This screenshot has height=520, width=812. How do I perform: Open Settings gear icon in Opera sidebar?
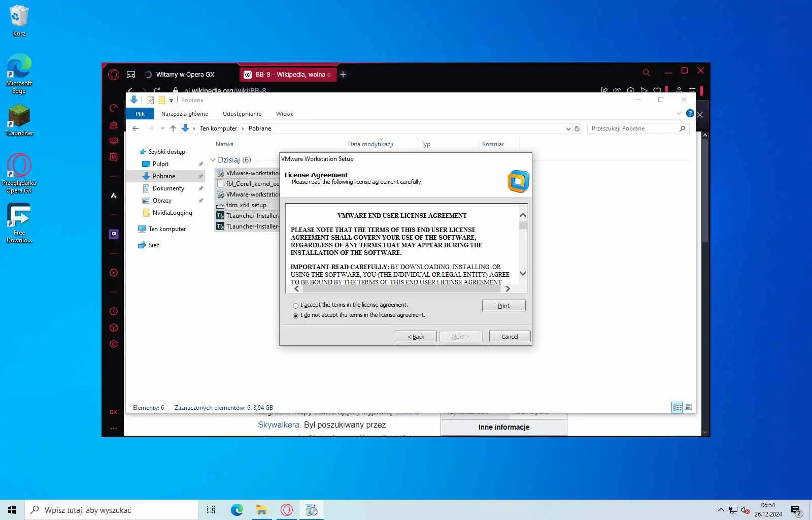pyautogui.click(x=114, y=344)
